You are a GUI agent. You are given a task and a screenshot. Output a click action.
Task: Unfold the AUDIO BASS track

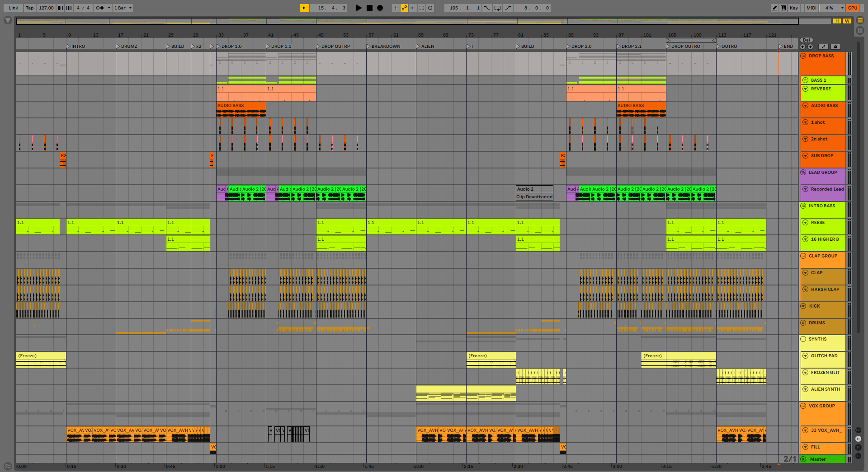tap(806, 106)
